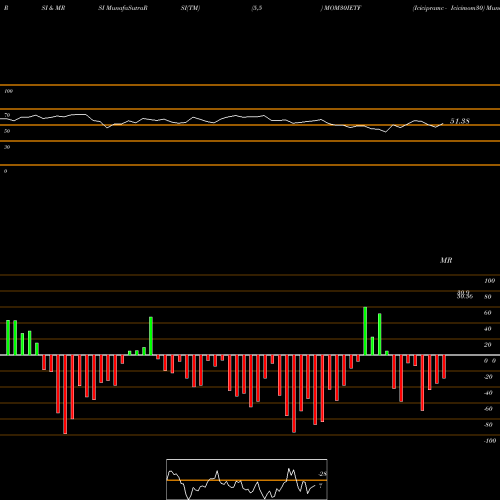
Task: Click the RSI axis label 30
Action: pyautogui.click(x=7, y=147)
